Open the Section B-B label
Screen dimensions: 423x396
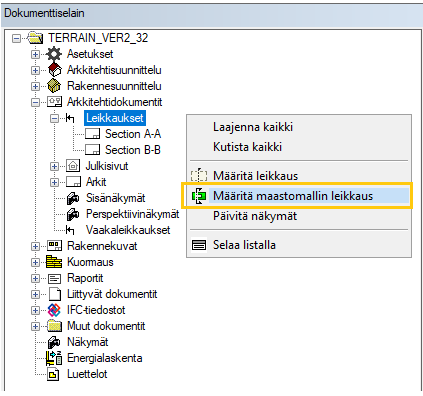pos(133,150)
